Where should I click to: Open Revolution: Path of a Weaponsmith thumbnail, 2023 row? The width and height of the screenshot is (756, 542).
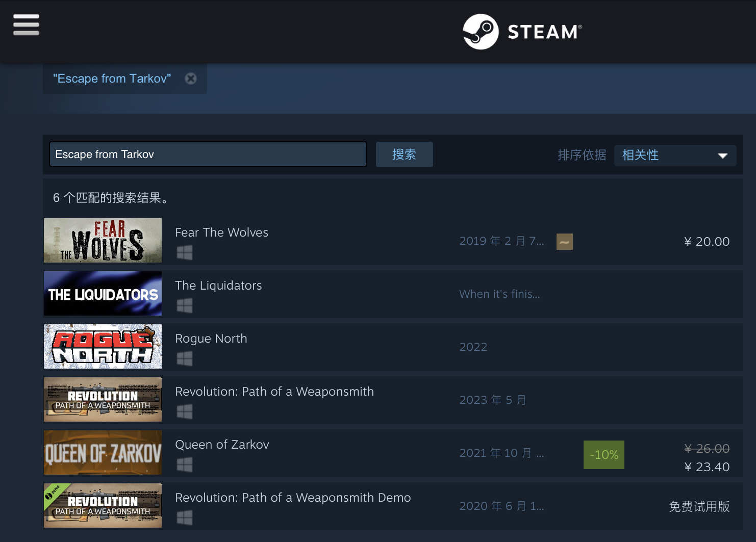tap(103, 400)
